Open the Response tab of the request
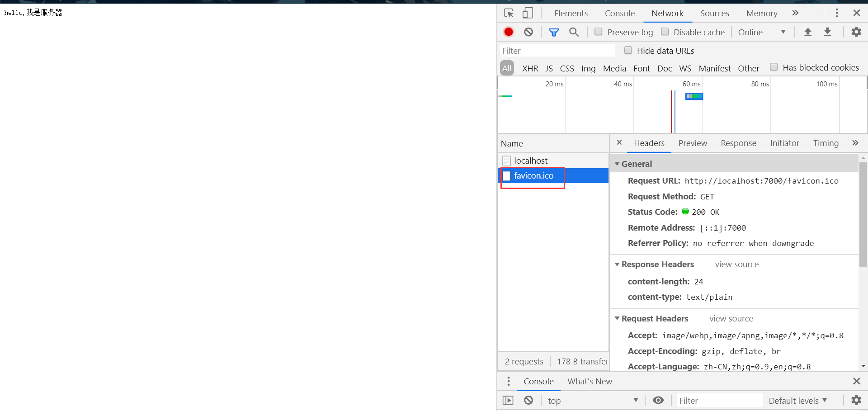 coord(738,143)
